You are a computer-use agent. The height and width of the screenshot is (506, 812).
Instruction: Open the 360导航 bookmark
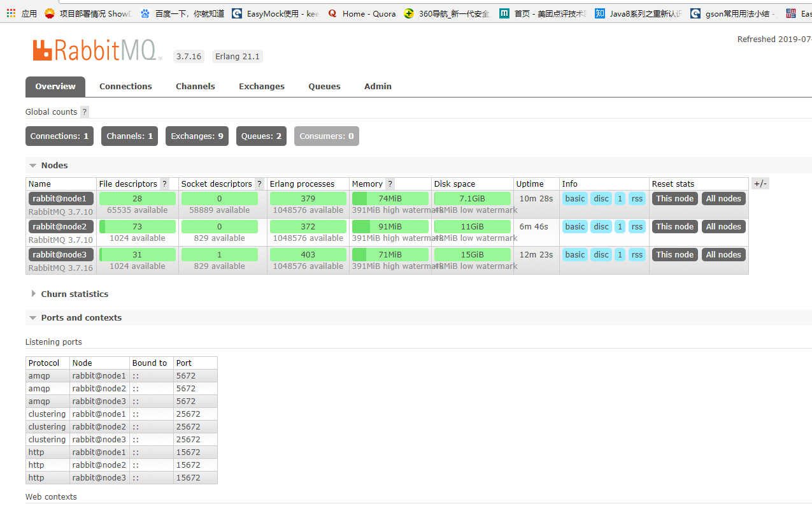click(447, 13)
